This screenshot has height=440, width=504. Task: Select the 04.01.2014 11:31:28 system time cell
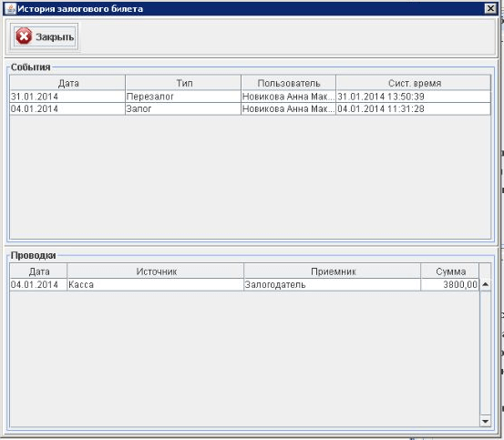[x=414, y=109]
